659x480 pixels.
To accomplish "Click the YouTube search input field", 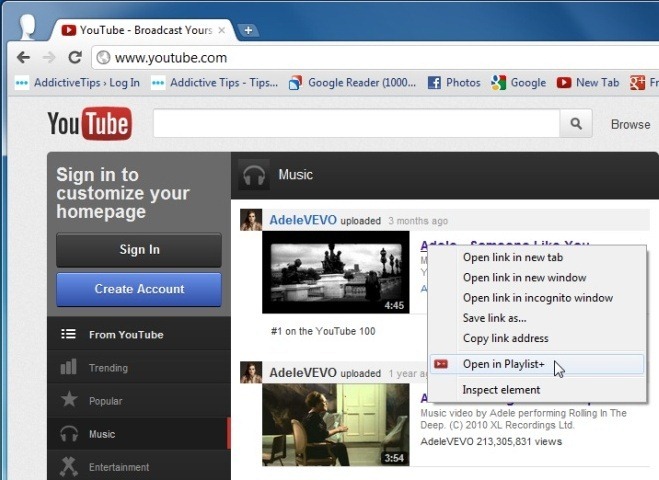I will (x=356, y=124).
